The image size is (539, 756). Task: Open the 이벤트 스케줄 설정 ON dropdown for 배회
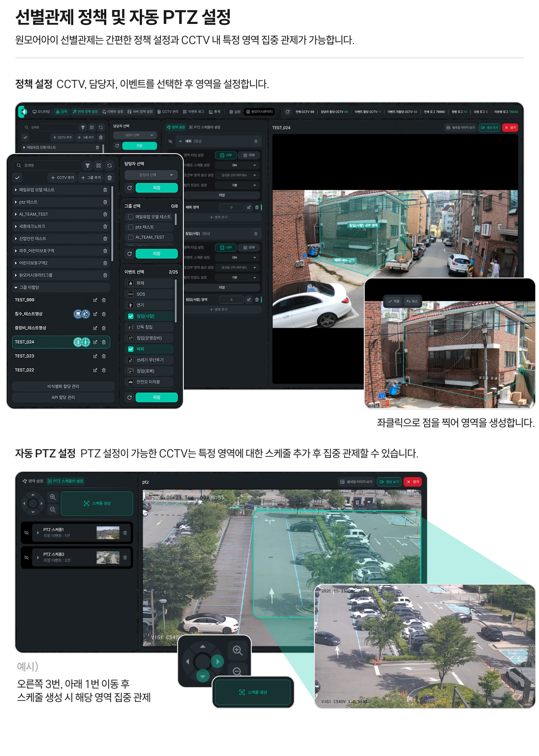(237, 165)
